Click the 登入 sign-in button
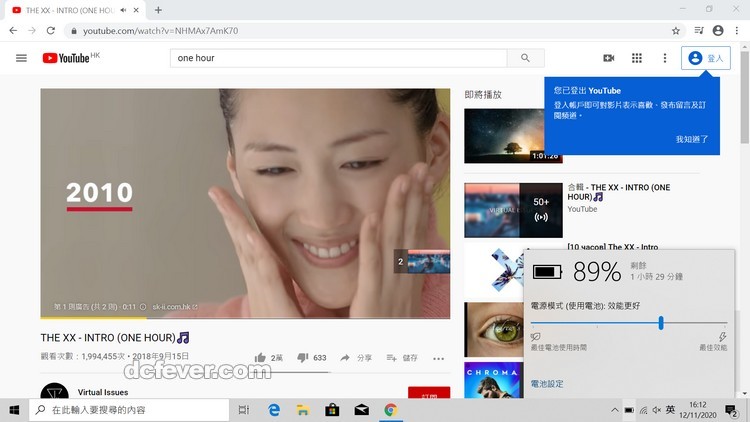The height and width of the screenshot is (422, 750). (x=706, y=58)
